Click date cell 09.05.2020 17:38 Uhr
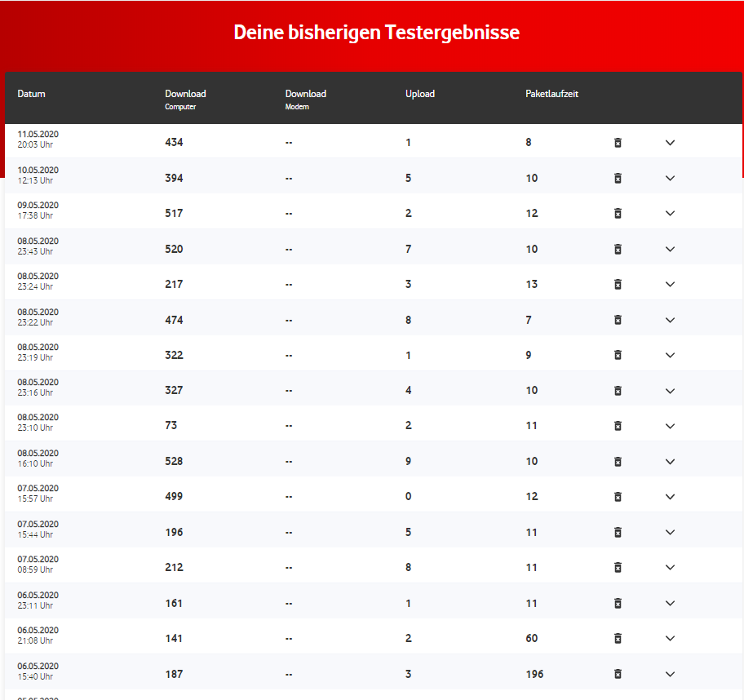Screen dimensions: 744x700 click(38, 210)
